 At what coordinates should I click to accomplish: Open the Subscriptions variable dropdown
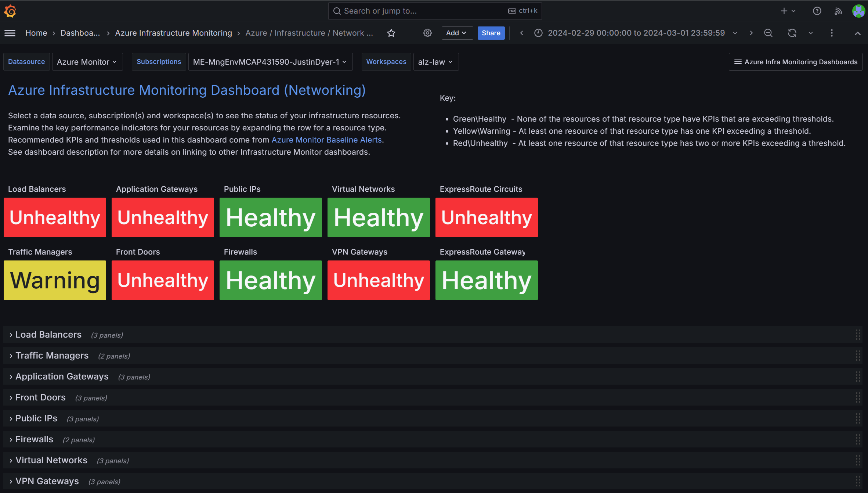[x=270, y=62]
